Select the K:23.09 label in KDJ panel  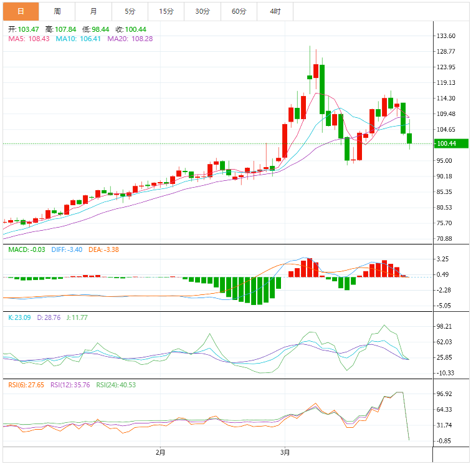pyautogui.click(x=20, y=317)
